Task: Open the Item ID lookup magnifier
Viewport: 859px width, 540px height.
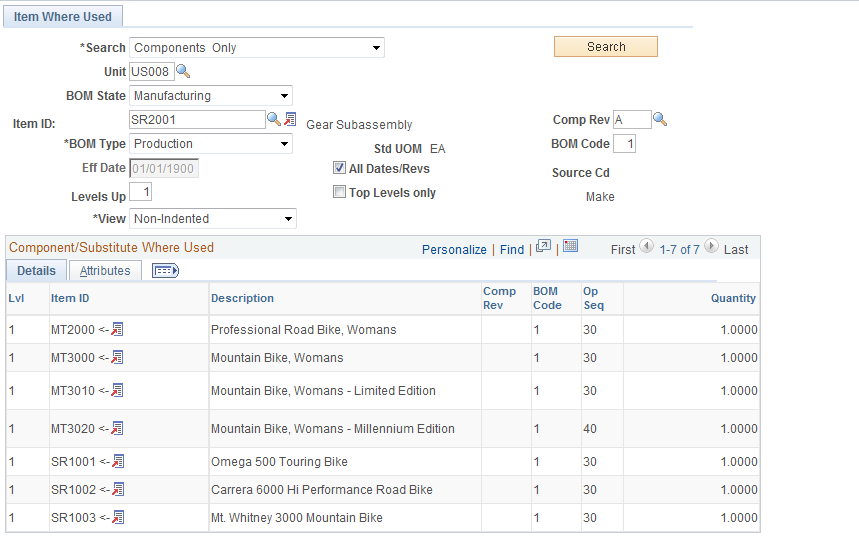Action: click(x=273, y=119)
